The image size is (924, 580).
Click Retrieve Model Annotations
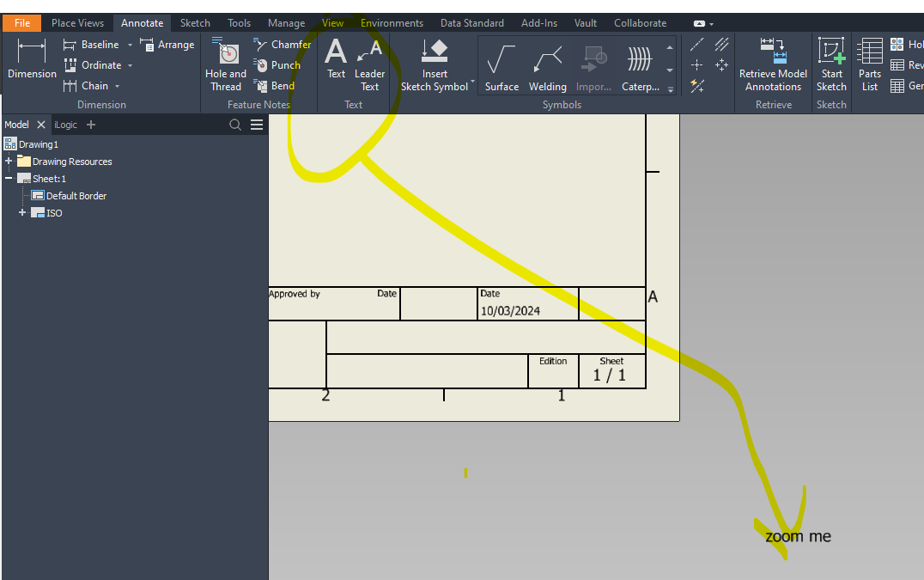pos(772,64)
